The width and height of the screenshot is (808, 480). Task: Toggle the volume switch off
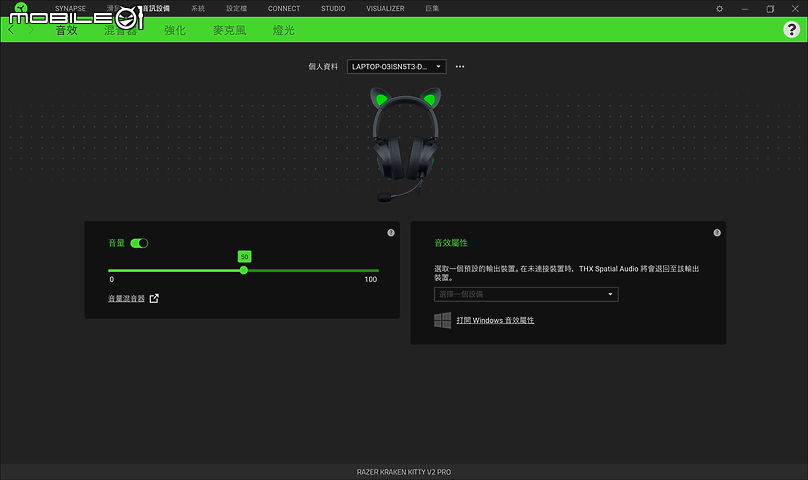[139, 243]
